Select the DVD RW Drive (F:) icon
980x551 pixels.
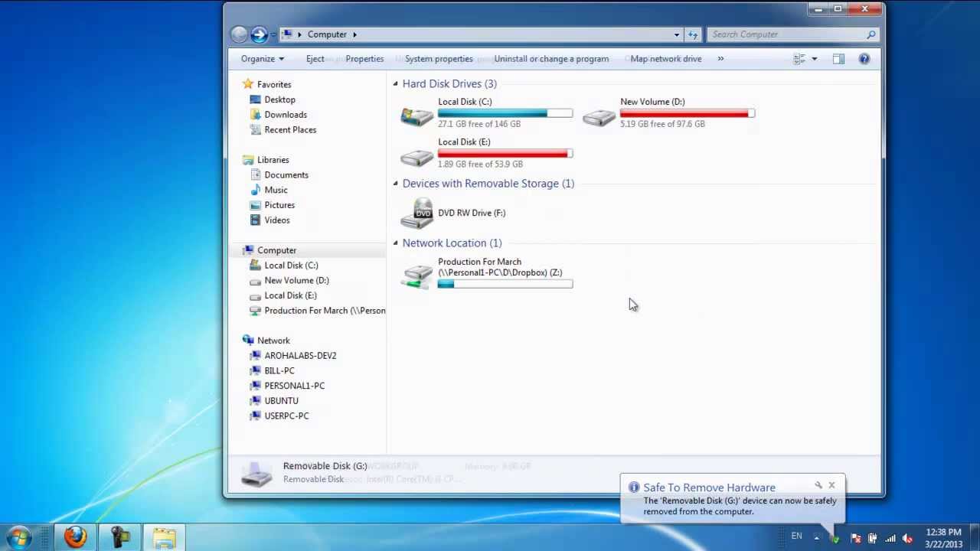tap(416, 214)
